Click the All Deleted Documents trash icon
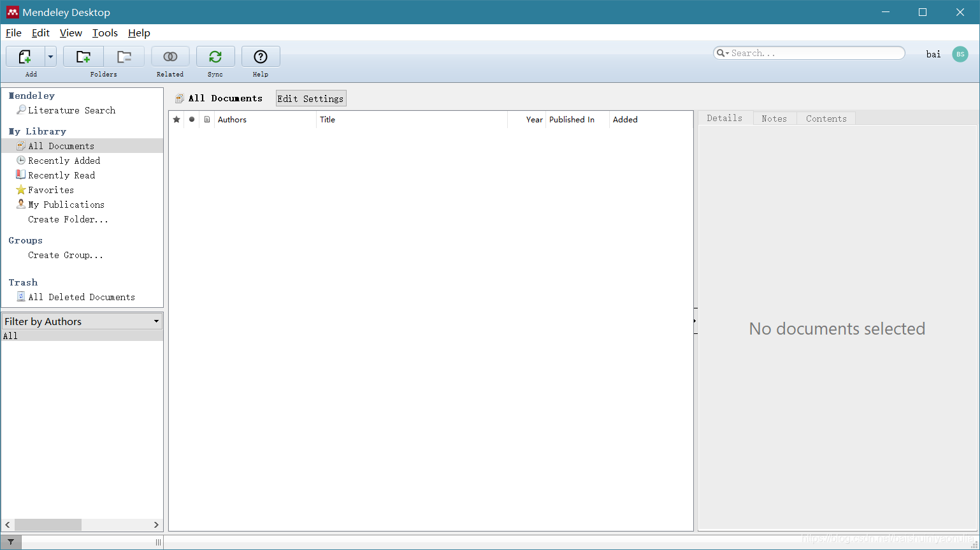This screenshot has height=550, width=980. tap(21, 296)
